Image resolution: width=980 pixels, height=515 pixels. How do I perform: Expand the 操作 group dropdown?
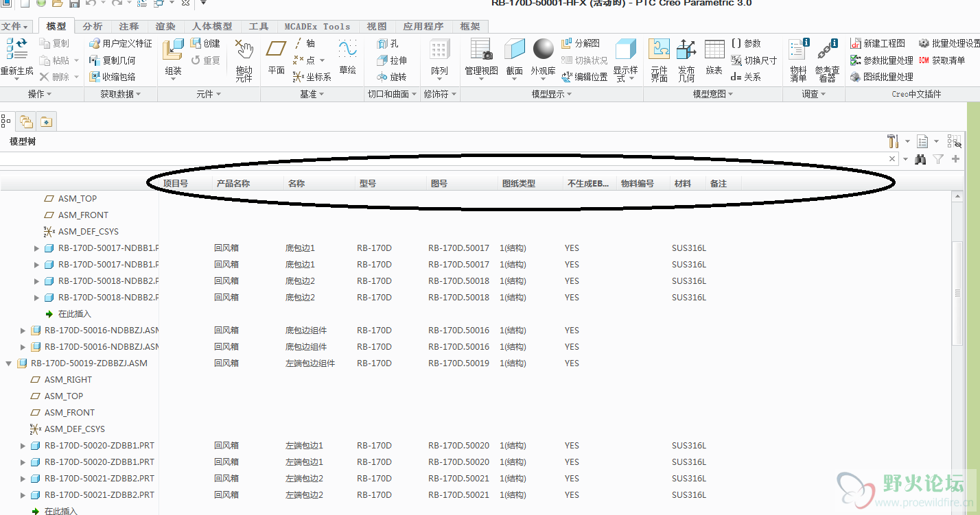(40, 95)
